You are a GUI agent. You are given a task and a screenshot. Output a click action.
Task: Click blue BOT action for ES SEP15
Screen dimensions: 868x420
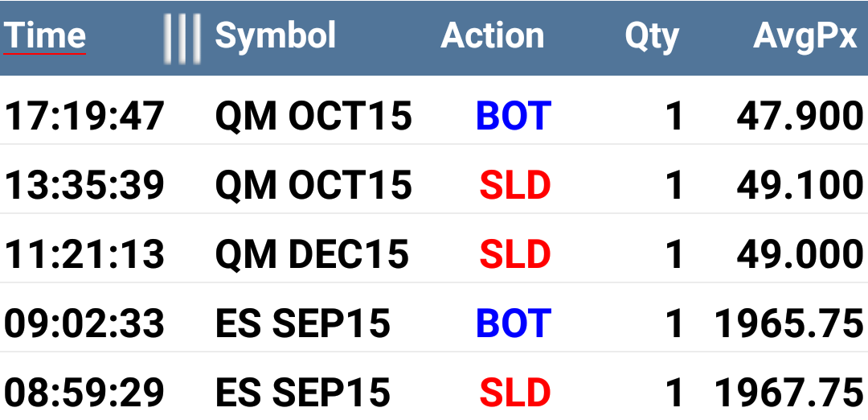514,323
